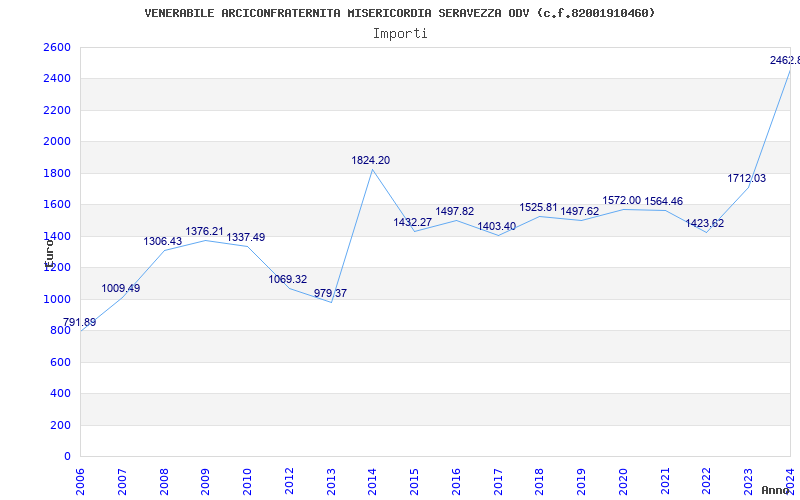800x500 pixels.
Task: Click the x-axis year 2007
Action: click(x=122, y=482)
